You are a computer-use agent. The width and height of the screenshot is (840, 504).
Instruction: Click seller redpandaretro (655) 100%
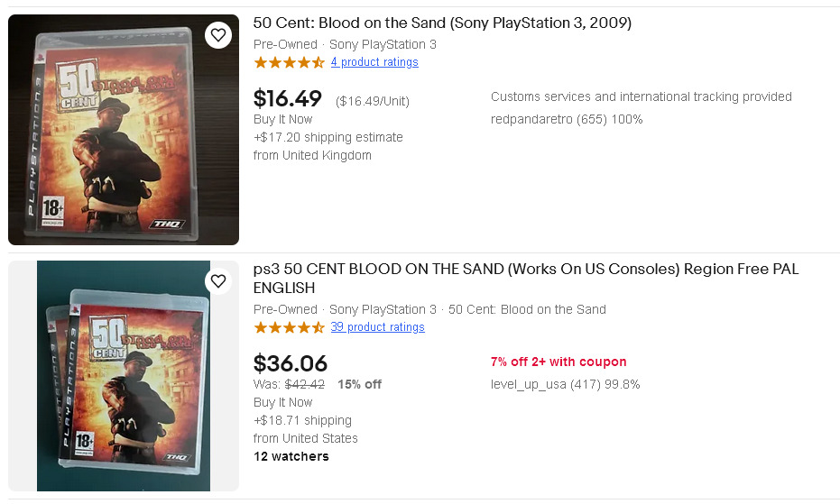pos(567,119)
